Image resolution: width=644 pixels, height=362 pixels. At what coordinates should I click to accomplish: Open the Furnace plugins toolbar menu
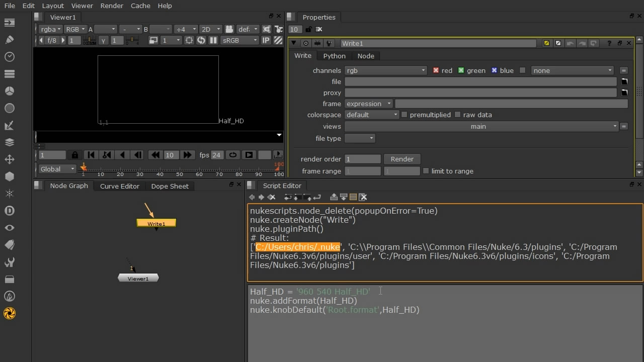click(x=9, y=296)
